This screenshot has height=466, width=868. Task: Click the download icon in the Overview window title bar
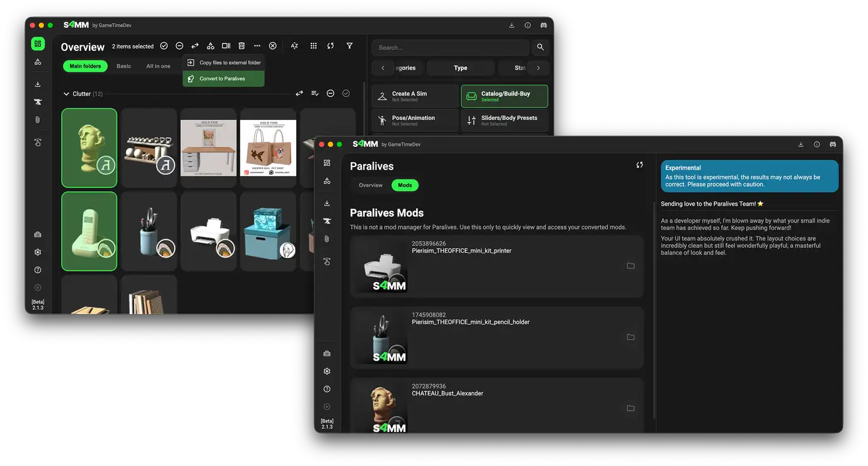tap(512, 25)
